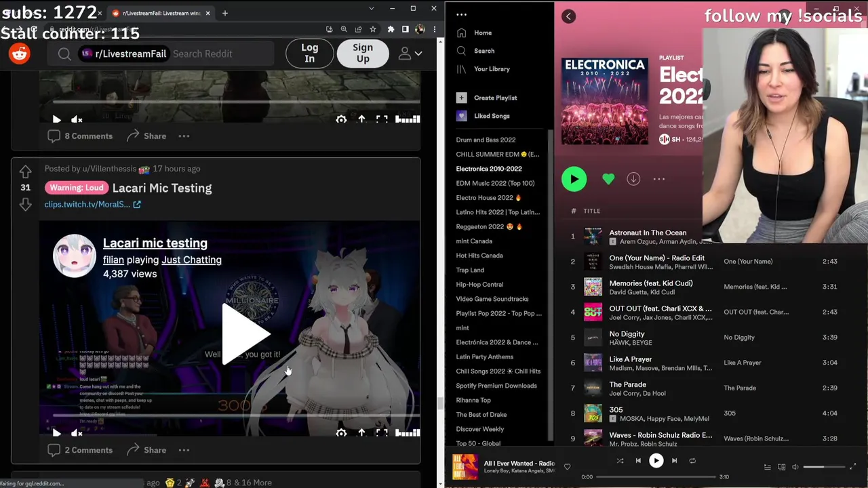Open Discover Weekly playlist

click(x=479, y=429)
